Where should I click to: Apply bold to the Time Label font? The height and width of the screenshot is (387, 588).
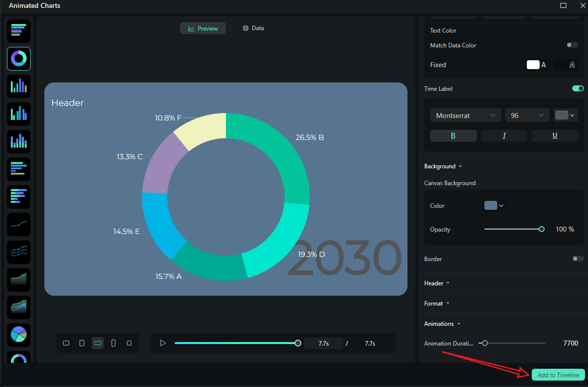tap(453, 135)
